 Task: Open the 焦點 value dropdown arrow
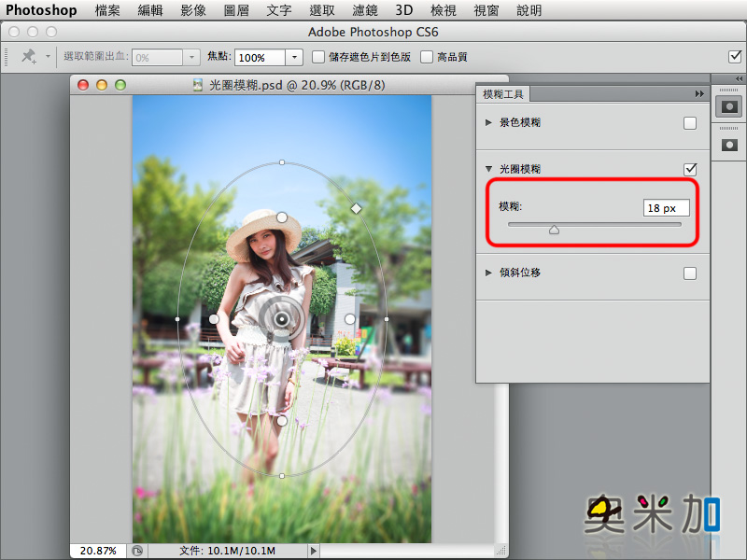point(294,58)
